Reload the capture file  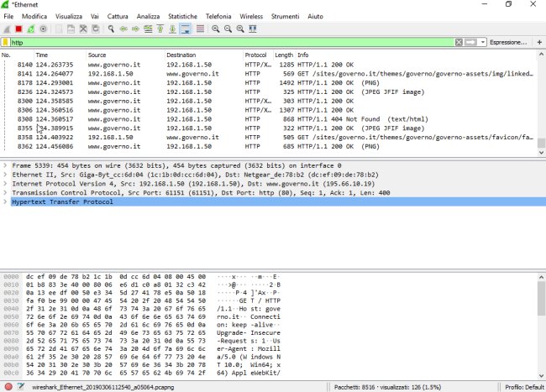pos(96,29)
